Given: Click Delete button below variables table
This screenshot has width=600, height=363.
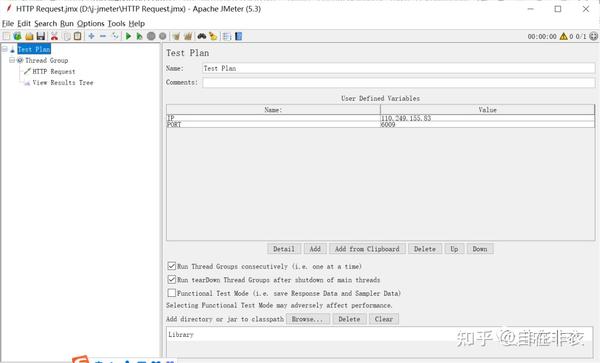Looking at the screenshot, I should pos(425,249).
